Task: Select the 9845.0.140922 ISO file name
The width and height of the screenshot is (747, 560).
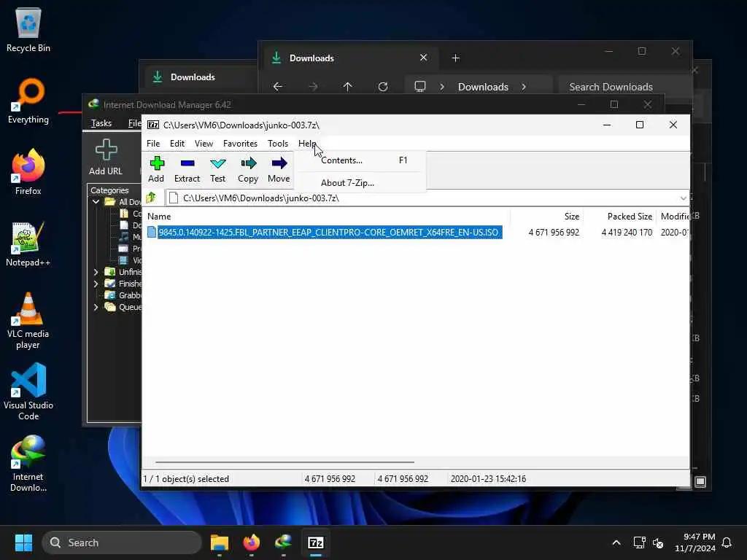Action: 329,232
